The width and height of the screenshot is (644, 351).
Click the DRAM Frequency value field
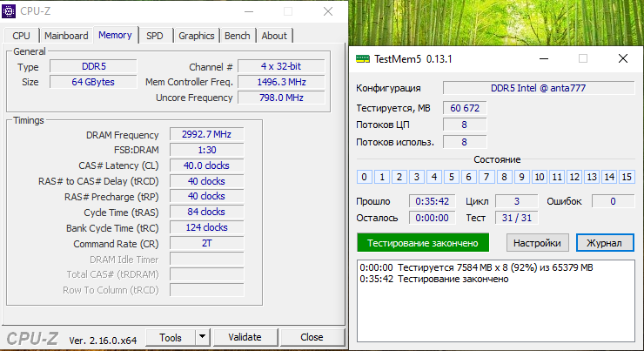(x=206, y=135)
